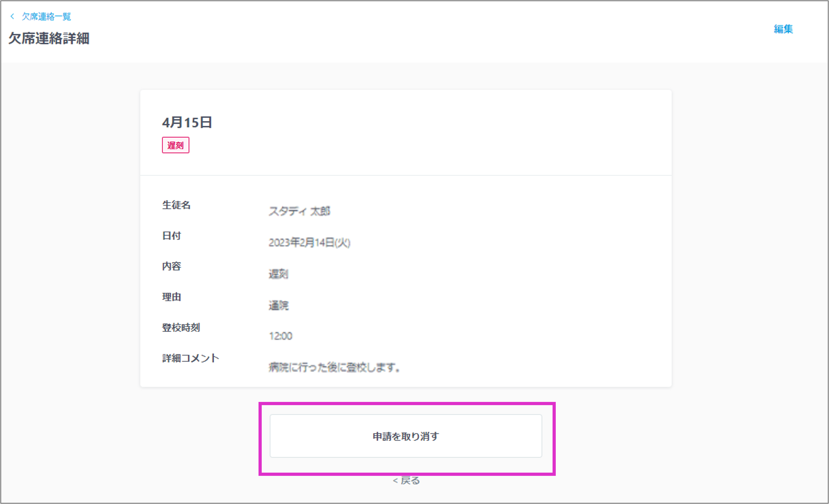This screenshot has width=829, height=504.
Task: Click the 編集 link
Action: 783,29
